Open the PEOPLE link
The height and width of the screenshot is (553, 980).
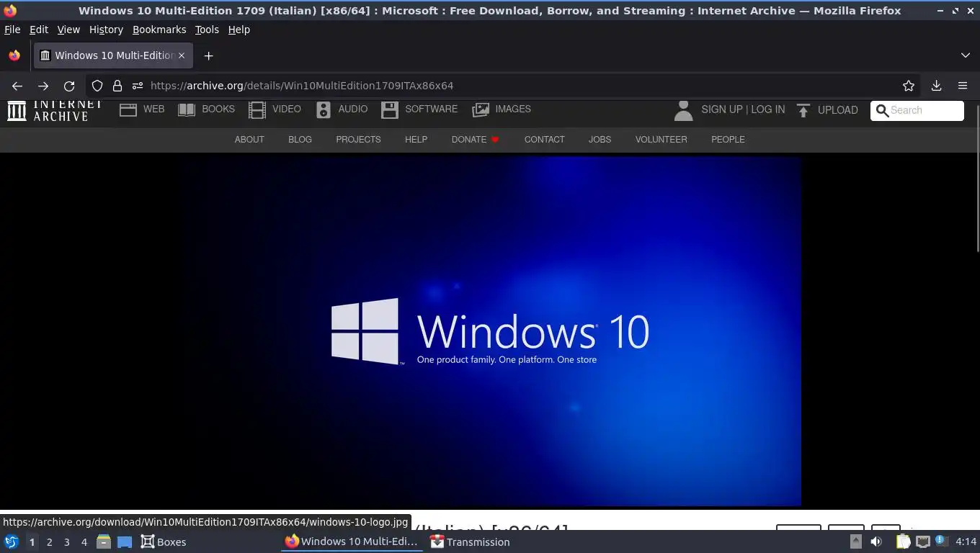tap(728, 140)
